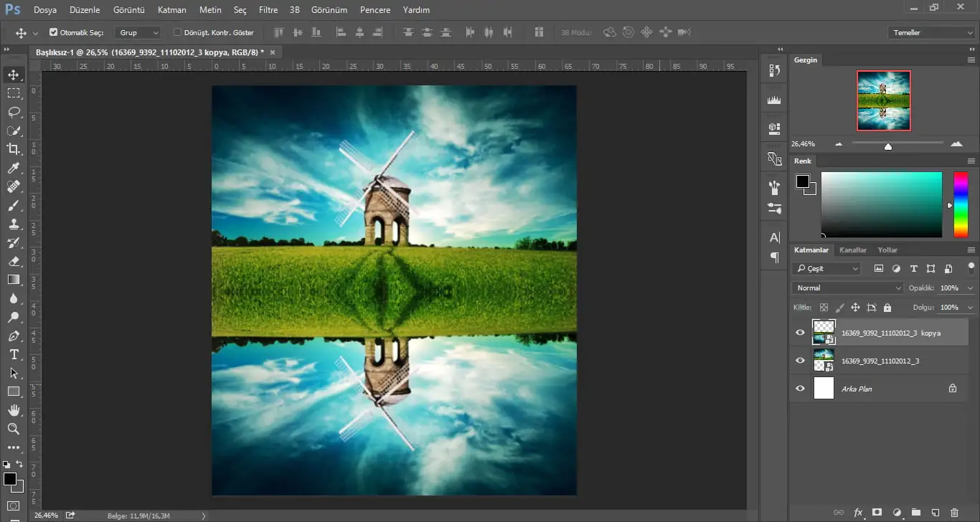Open the Grup dropdown

tap(138, 32)
